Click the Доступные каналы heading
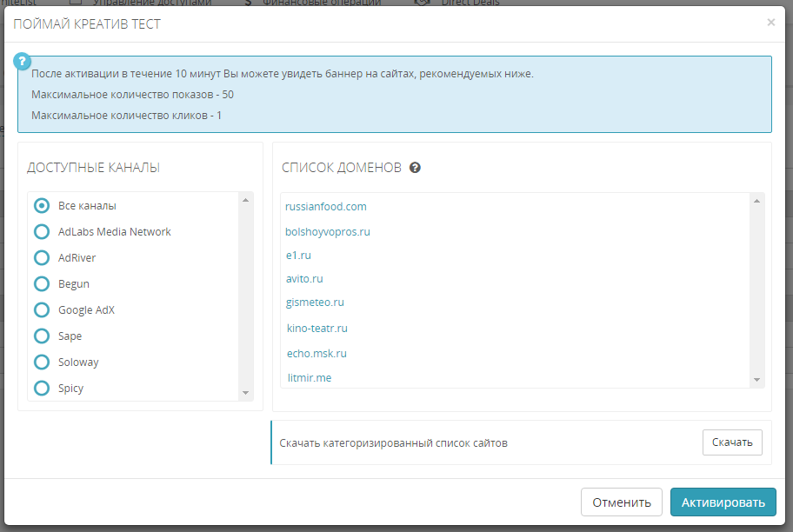The image size is (793, 532). pyautogui.click(x=94, y=168)
